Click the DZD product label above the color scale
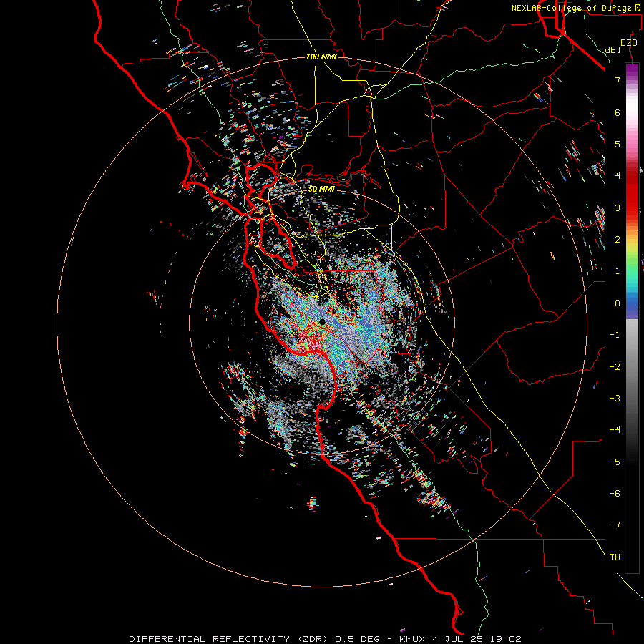Image resolution: width=644 pixels, height=644 pixels. point(628,42)
